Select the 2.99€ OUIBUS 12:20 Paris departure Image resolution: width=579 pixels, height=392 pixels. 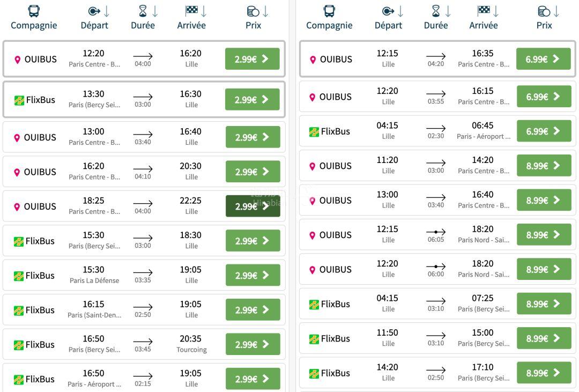coord(252,59)
